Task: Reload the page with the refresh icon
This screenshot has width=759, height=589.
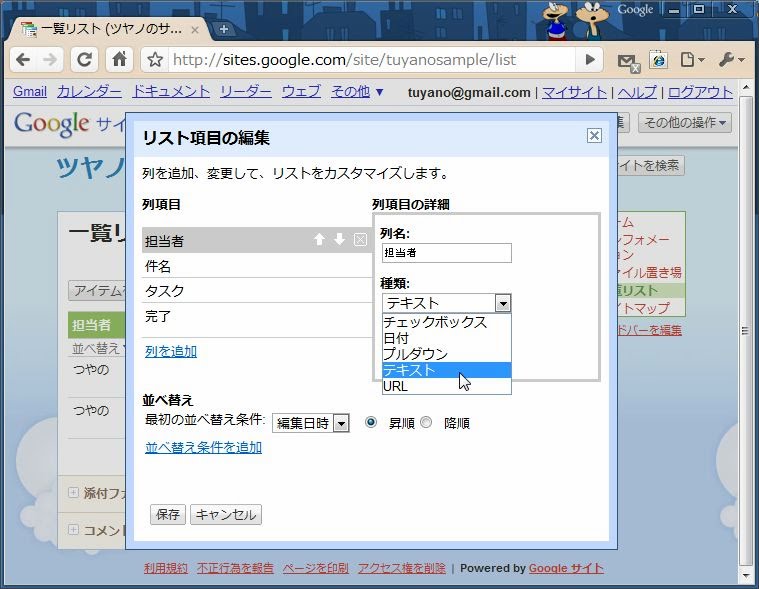Action: click(x=85, y=59)
